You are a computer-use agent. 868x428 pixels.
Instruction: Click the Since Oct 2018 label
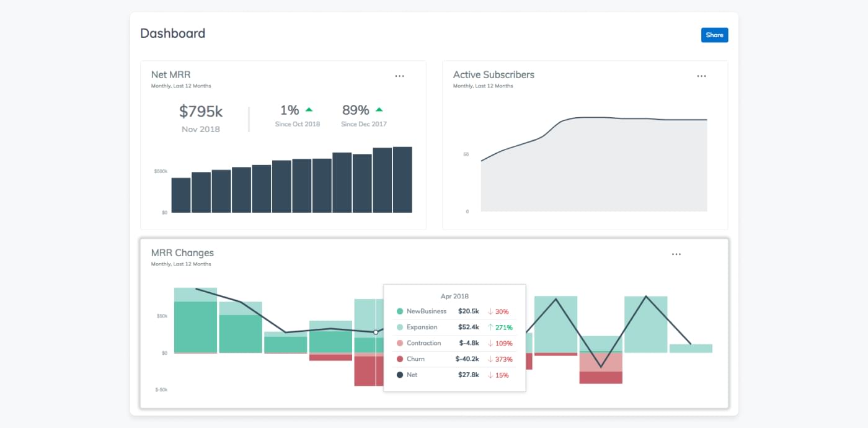coord(298,124)
